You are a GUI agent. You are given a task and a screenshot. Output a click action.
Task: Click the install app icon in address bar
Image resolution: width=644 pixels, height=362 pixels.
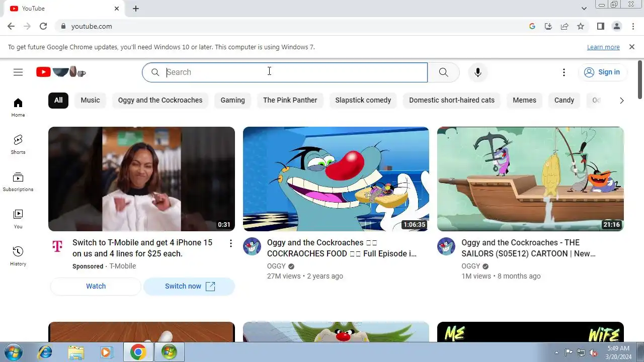(x=548, y=26)
